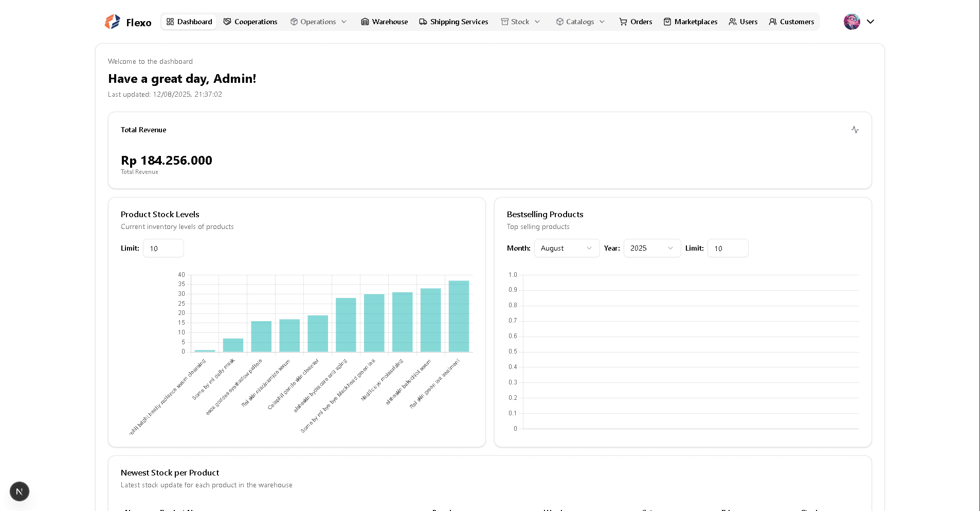
Task: Click the tallest bar in Product Stock Levels
Action: pos(459,315)
